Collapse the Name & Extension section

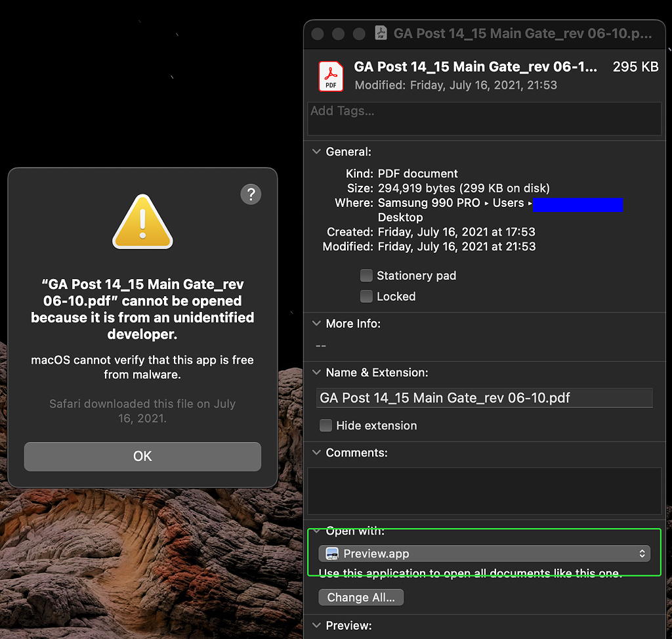click(316, 372)
